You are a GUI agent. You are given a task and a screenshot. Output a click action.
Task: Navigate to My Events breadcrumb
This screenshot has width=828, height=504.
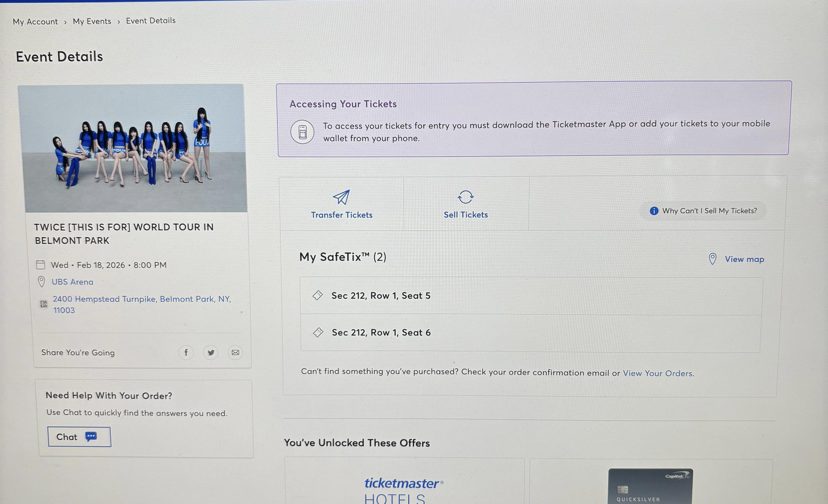[x=92, y=22]
